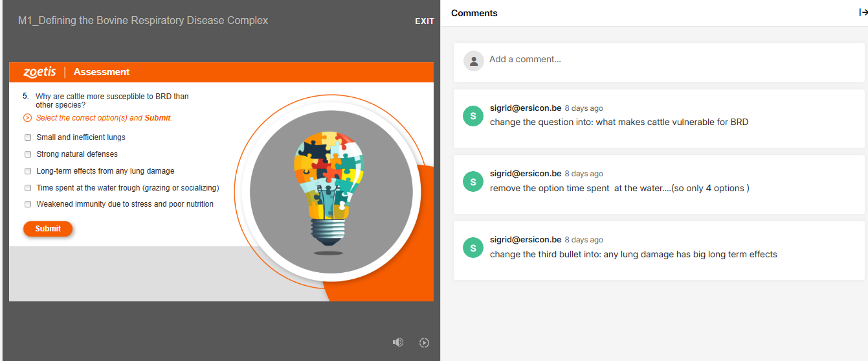Image resolution: width=868 pixels, height=361 pixels.
Task: Click the dashed-circle play icon
Action: click(x=424, y=343)
